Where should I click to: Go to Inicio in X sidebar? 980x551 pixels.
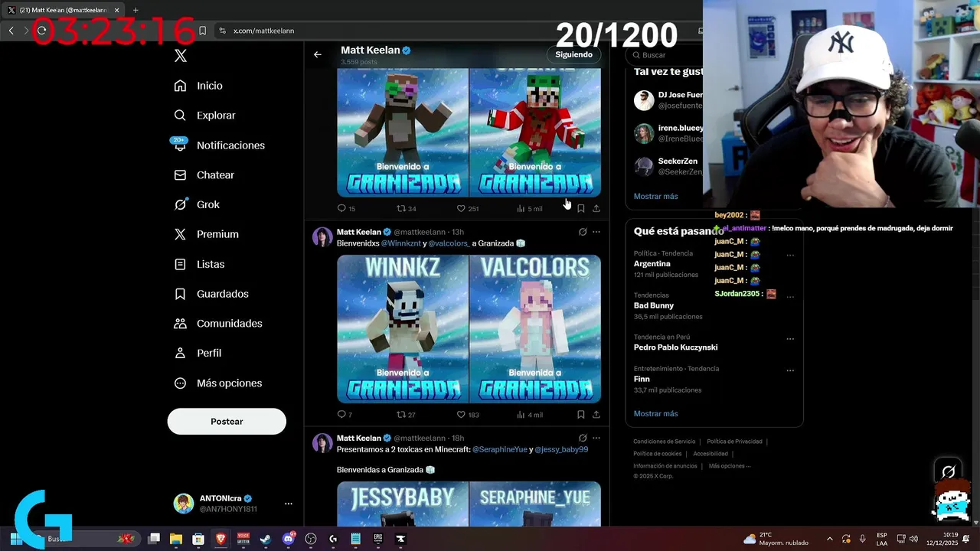tap(198, 86)
